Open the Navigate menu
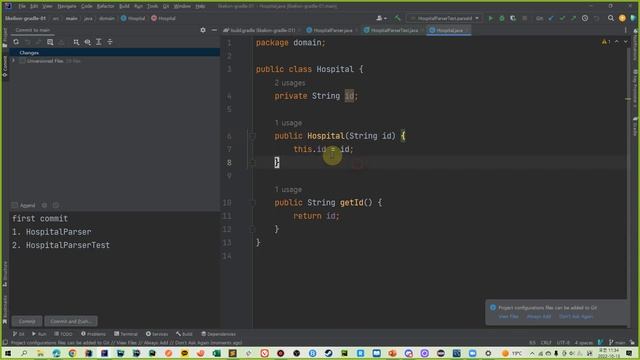This screenshot has height=360, width=640. tap(67, 7)
